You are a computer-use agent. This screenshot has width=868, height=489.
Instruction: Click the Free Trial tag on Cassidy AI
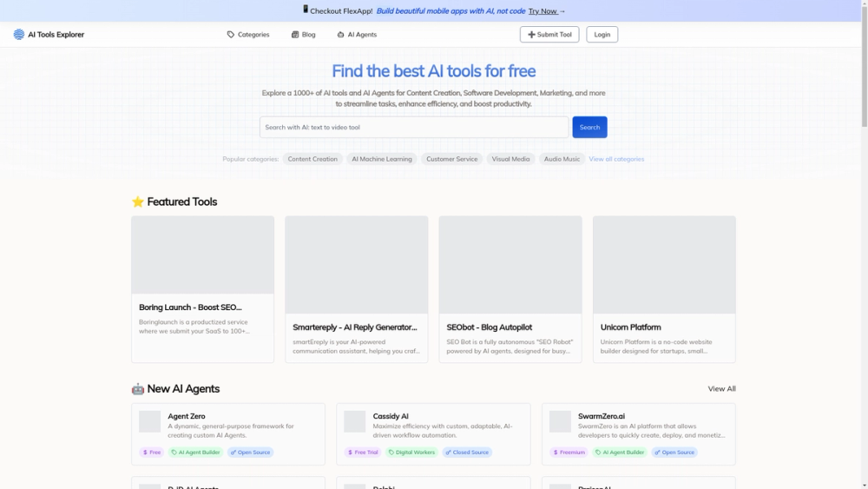(363, 453)
